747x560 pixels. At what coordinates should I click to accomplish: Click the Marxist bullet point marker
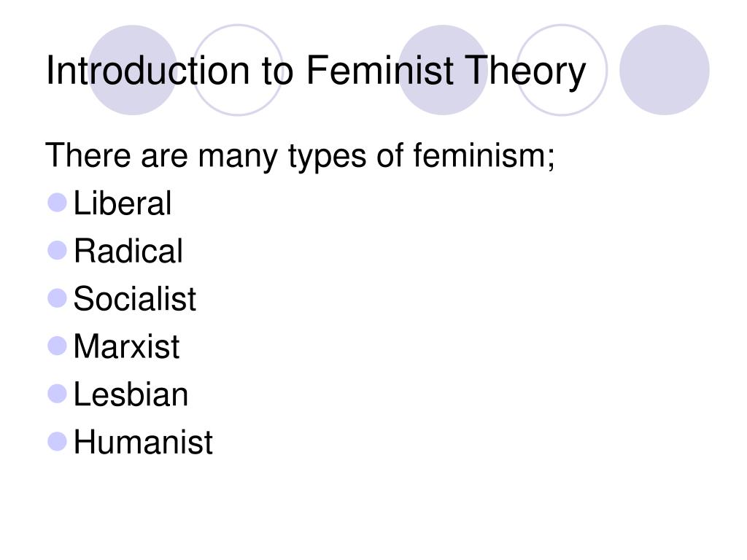coord(57,346)
